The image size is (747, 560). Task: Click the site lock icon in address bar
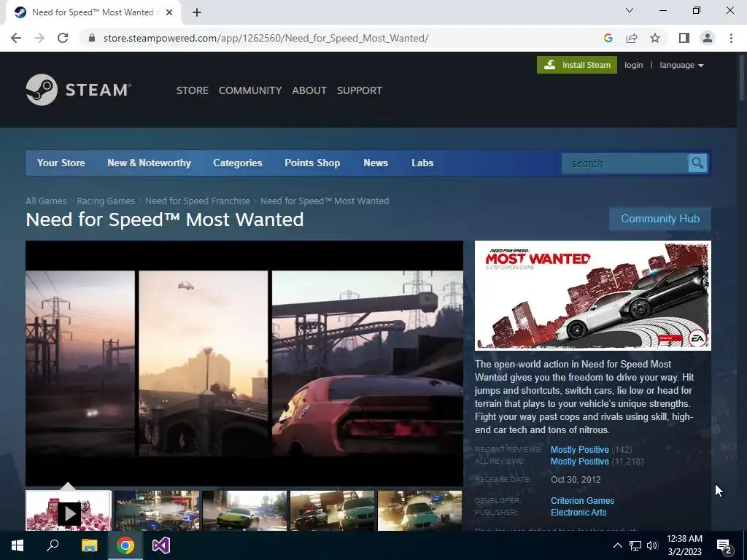tap(92, 38)
